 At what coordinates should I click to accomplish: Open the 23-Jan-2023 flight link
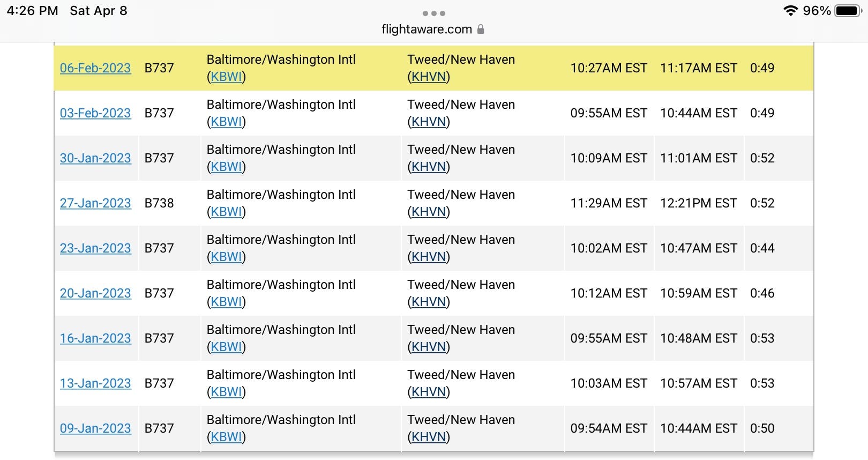point(95,248)
